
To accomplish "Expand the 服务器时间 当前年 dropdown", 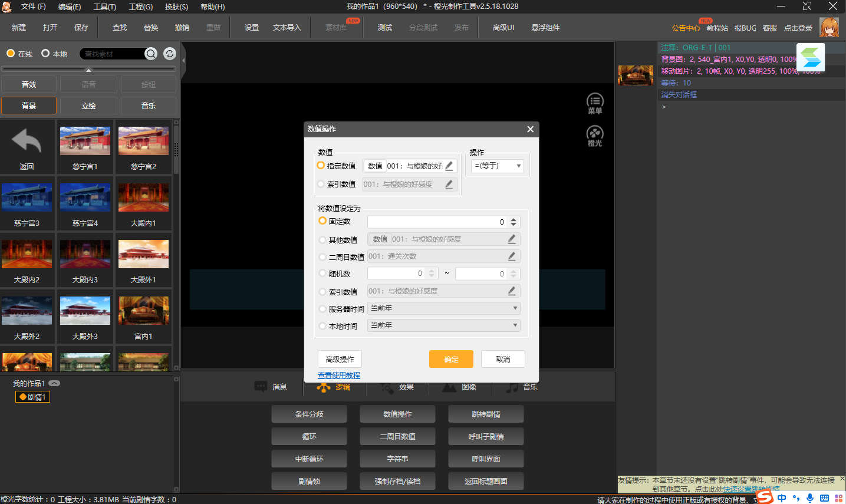I will point(444,308).
